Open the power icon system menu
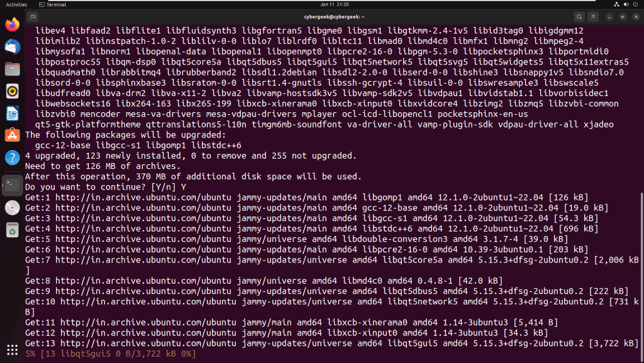Image resolution: width=644 pixels, height=363 pixels. point(636,5)
